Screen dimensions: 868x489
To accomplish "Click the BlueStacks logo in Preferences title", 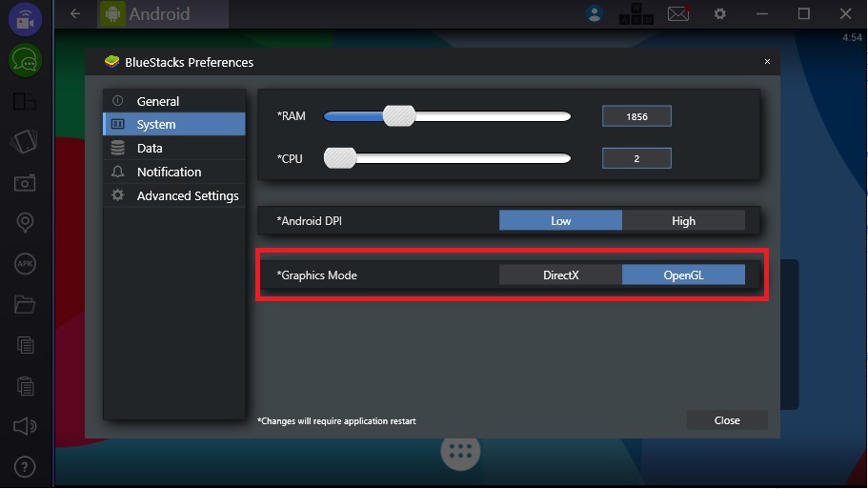I will click(x=111, y=62).
